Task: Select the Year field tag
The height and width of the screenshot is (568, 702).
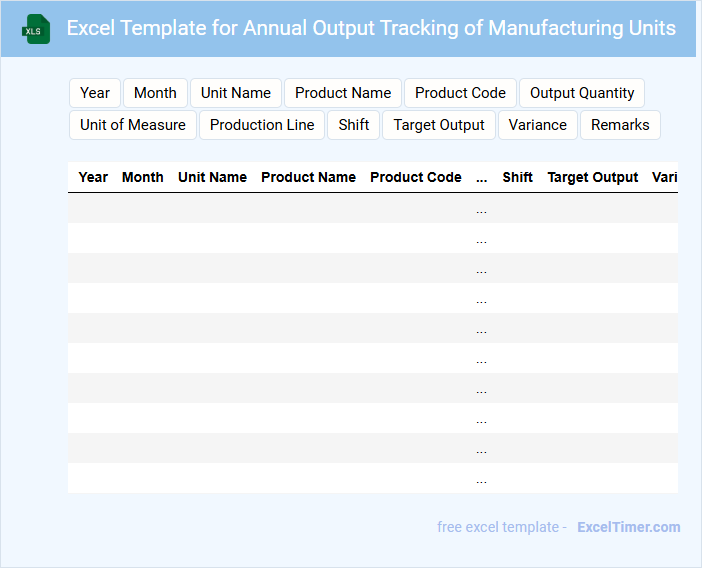Action: click(x=95, y=93)
